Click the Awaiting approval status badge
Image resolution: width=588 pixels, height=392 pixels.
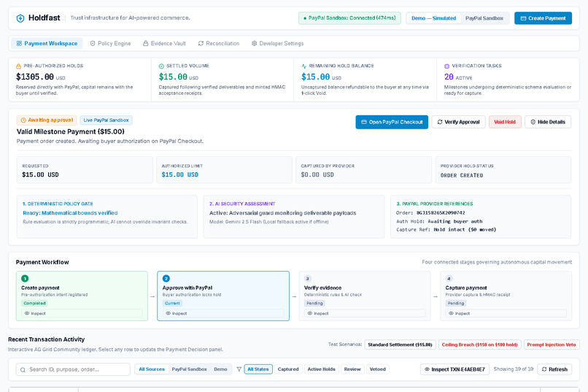point(47,120)
